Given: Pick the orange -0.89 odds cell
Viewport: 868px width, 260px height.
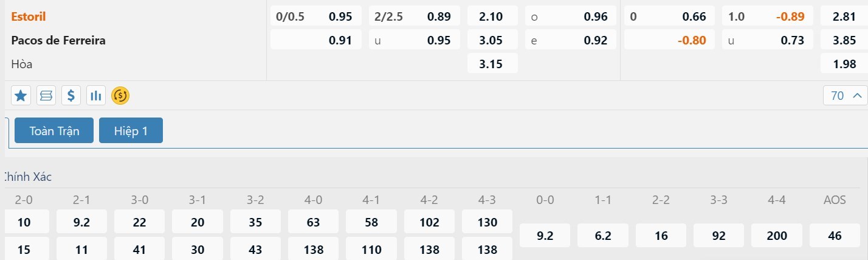Looking at the screenshot, I should [764, 16].
